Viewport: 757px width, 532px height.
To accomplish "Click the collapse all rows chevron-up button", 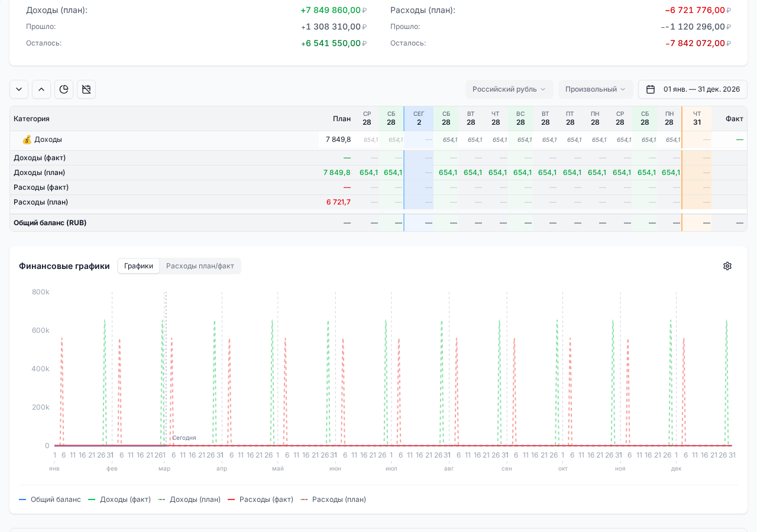I will [x=41, y=89].
